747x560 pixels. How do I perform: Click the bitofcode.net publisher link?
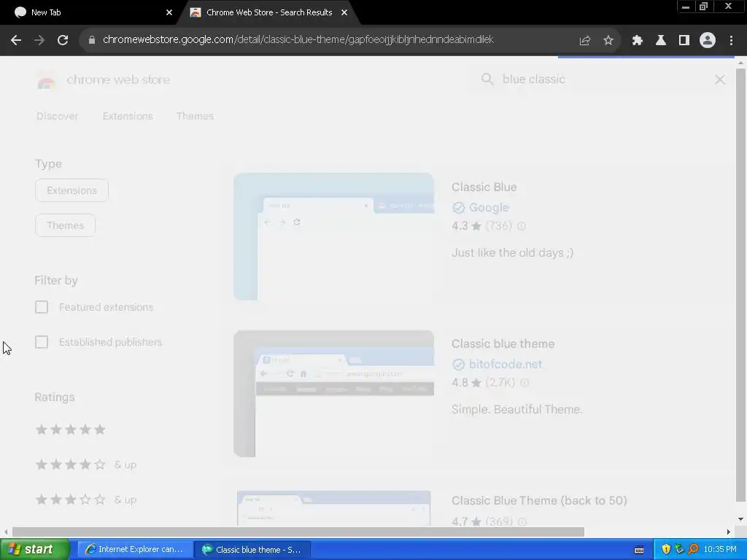click(506, 365)
